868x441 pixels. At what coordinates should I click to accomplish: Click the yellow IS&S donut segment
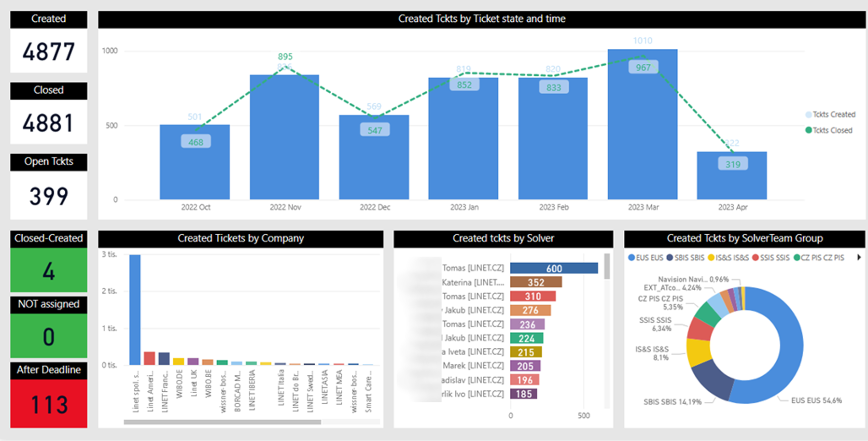(698, 353)
